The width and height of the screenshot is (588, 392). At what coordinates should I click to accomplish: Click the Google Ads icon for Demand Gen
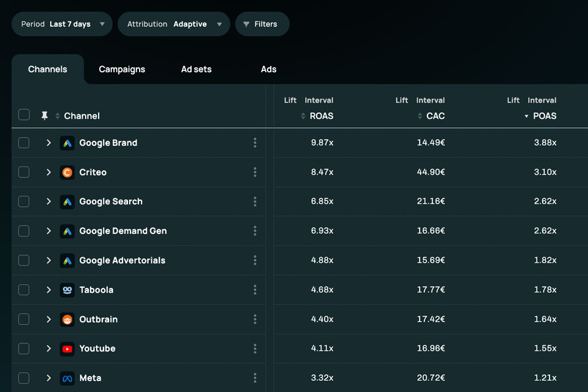pyautogui.click(x=67, y=231)
